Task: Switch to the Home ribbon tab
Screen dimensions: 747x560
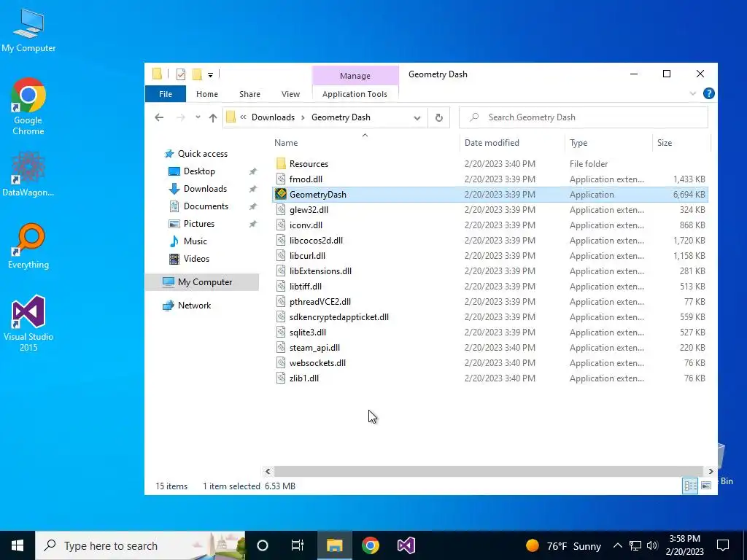Action: click(206, 94)
